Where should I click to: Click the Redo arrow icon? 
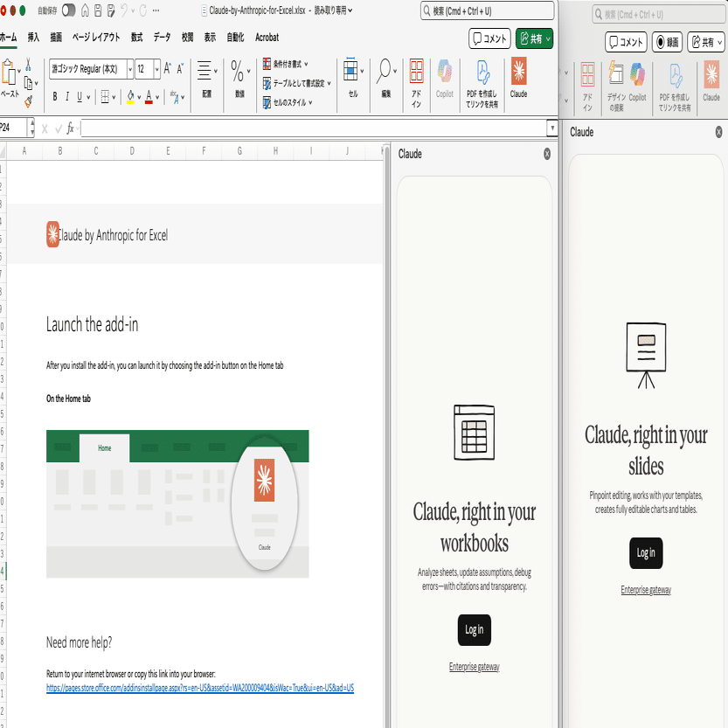pyautogui.click(x=142, y=10)
